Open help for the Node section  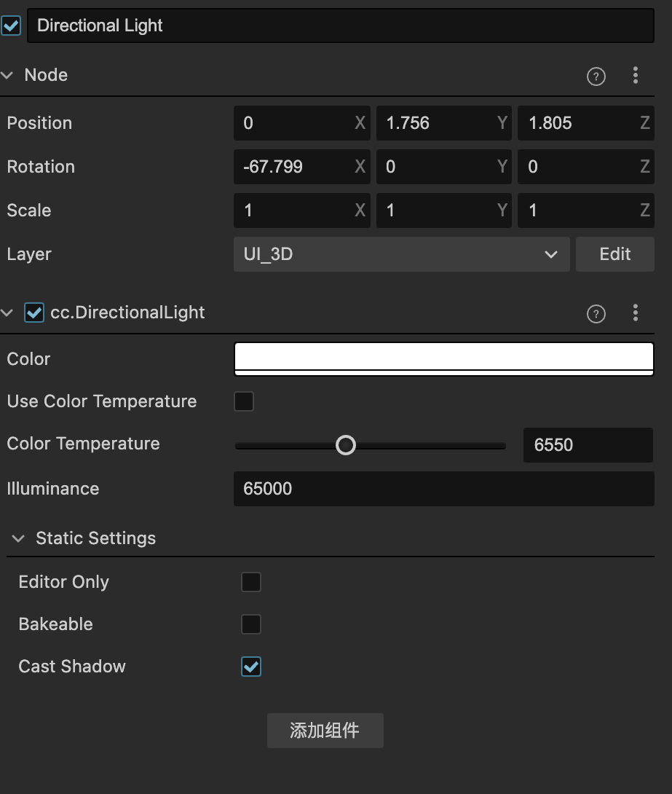coord(596,76)
